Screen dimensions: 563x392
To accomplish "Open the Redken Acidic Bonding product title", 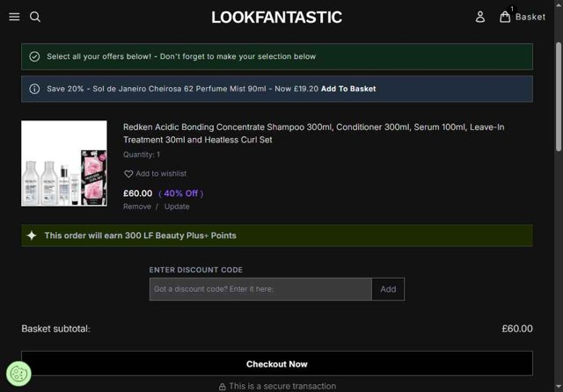I will tap(313, 134).
